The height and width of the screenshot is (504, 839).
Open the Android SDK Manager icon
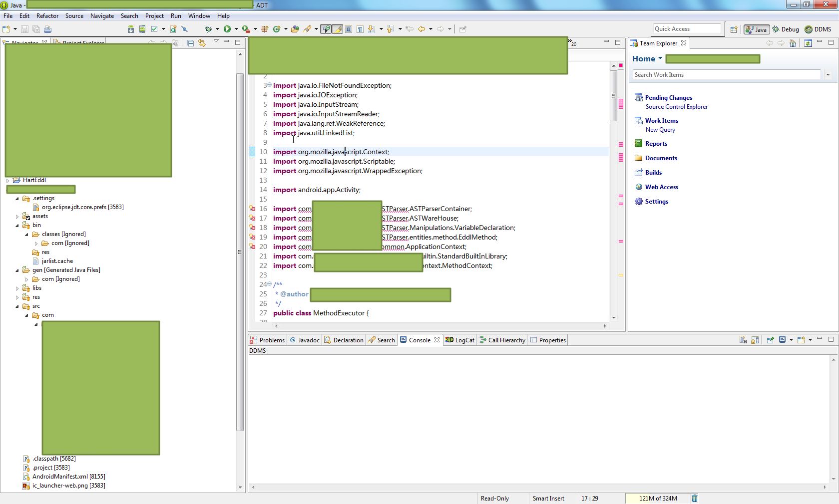click(131, 29)
